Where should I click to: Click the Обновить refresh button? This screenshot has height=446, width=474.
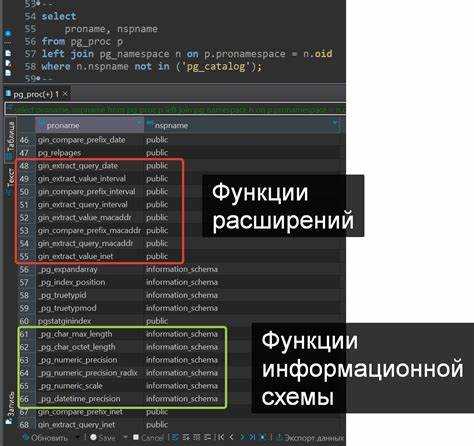coord(45,437)
